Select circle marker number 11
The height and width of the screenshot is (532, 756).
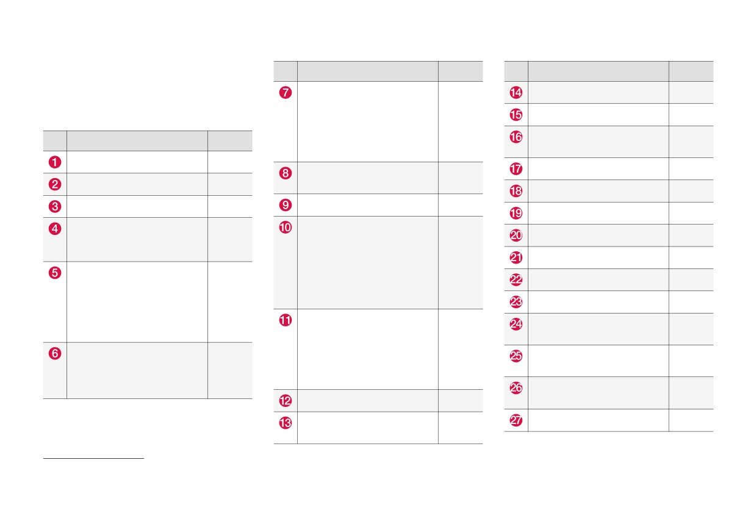coord(286,320)
